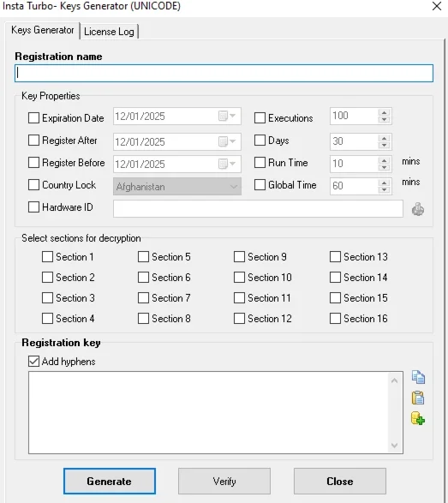Copy registration key to clipboard icon

(x=418, y=377)
